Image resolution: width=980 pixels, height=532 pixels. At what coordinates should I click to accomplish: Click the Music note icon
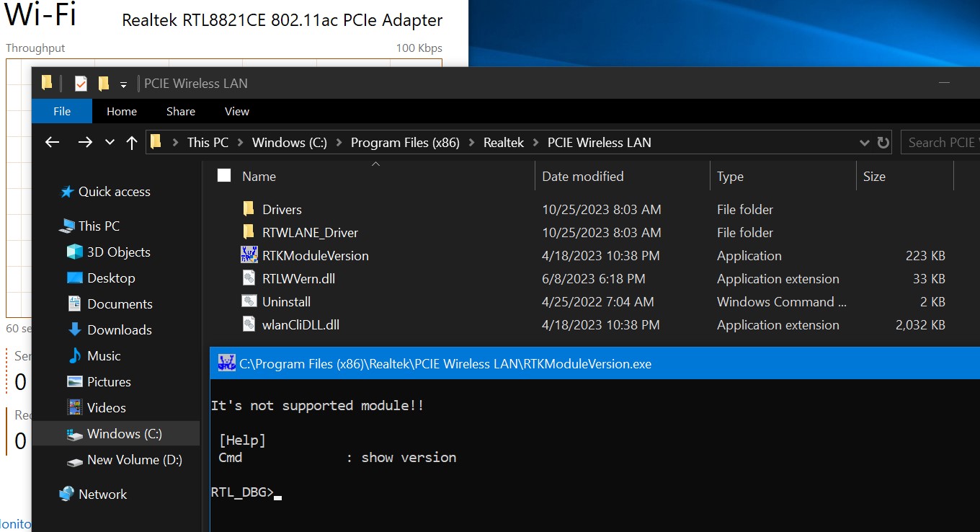(75, 355)
